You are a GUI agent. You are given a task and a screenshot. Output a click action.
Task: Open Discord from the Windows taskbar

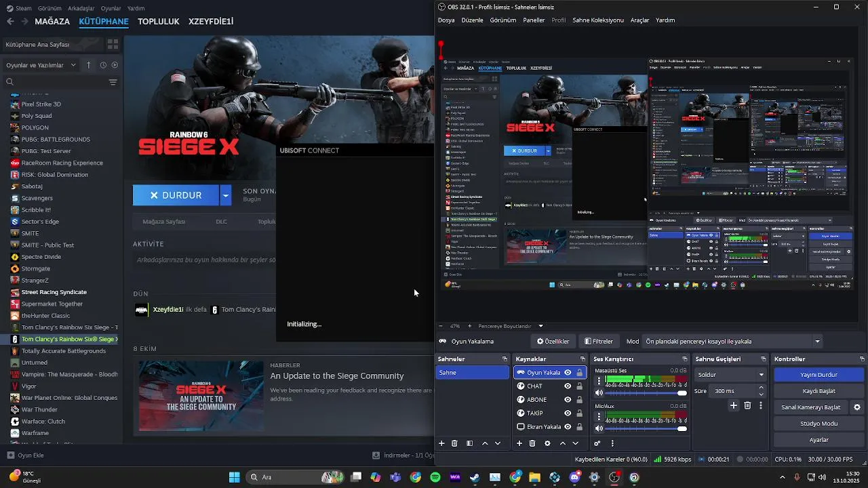coord(575,477)
